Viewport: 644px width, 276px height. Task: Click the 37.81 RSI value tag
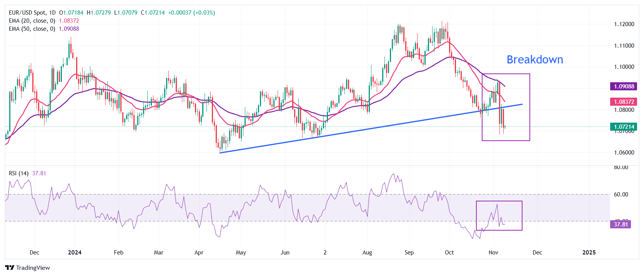pos(621,224)
